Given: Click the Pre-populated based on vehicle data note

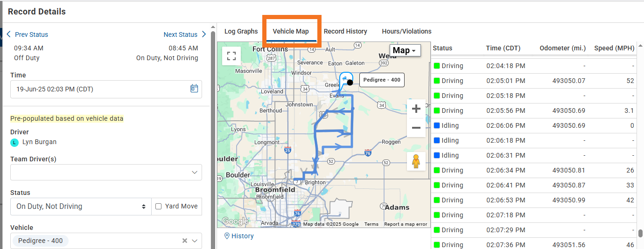Looking at the screenshot, I should [x=67, y=118].
